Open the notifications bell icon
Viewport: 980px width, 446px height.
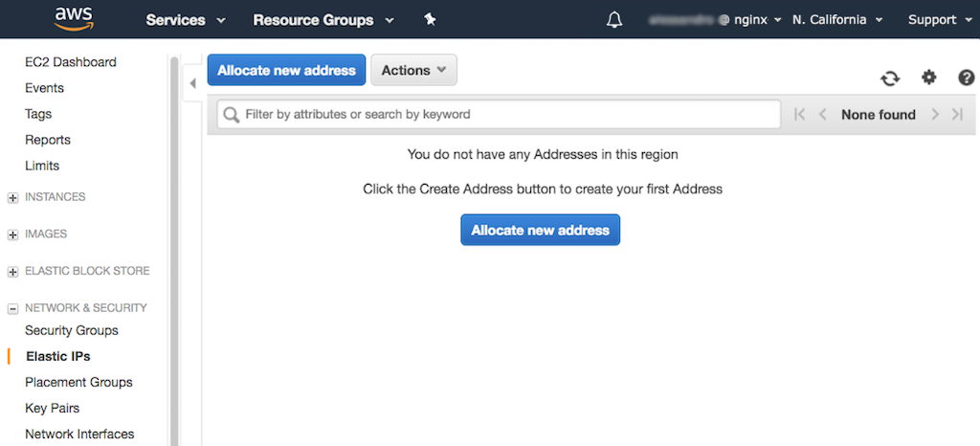(x=614, y=20)
